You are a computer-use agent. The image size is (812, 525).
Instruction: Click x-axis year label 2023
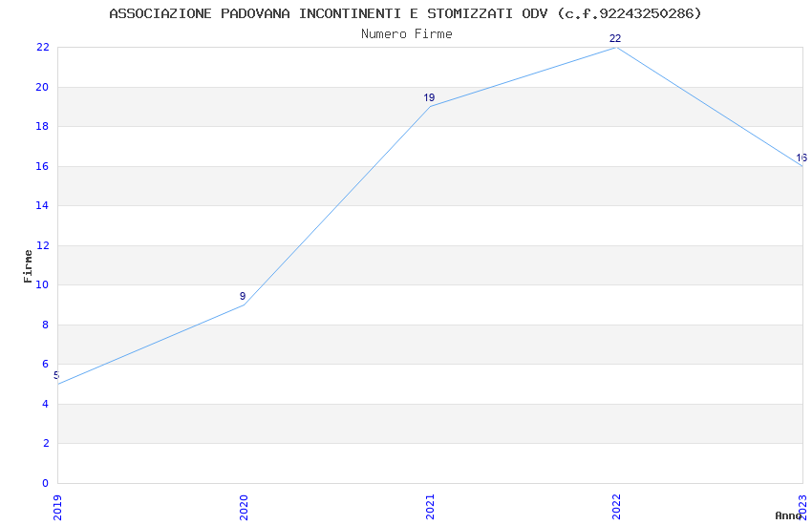pyautogui.click(x=802, y=507)
